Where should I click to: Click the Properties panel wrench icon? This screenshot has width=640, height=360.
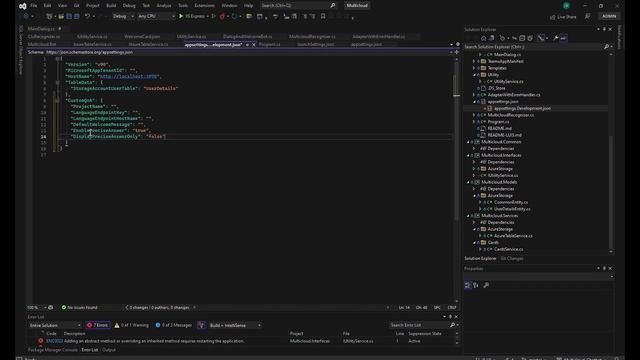click(486, 285)
